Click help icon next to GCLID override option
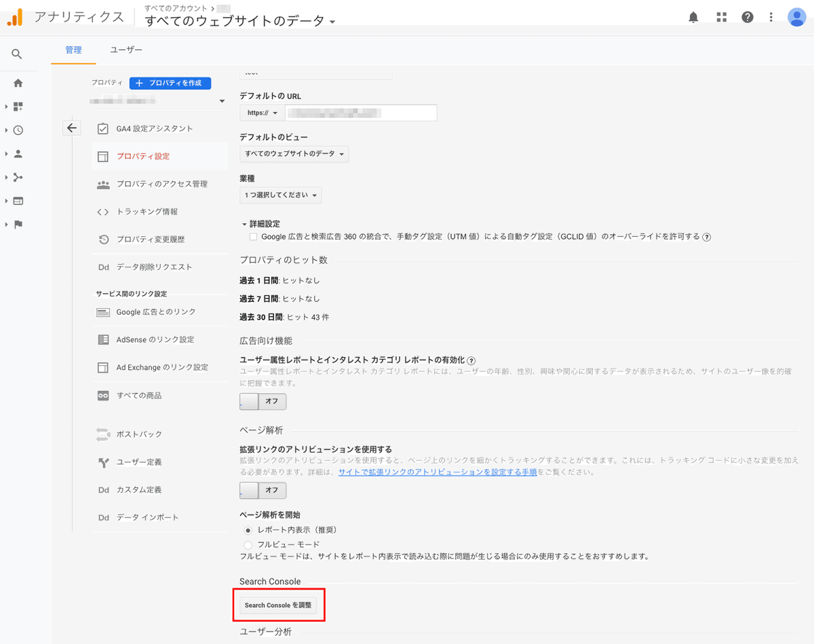Image resolution: width=814 pixels, height=644 pixels. pyautogui.click(x=706, y=237)
